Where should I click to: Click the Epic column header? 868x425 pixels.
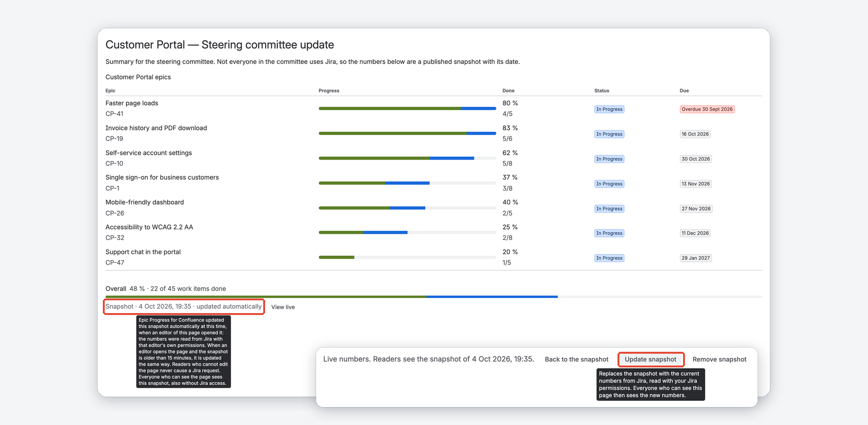click(x=110, y=91)
